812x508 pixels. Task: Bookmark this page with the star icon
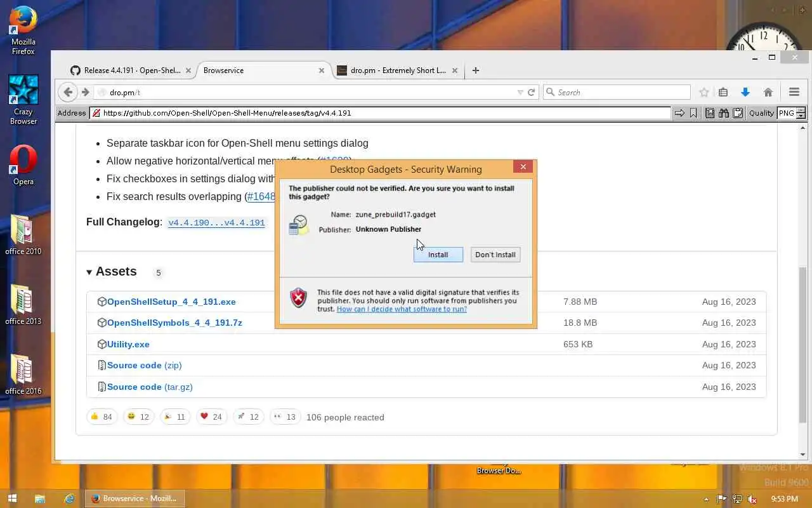pos(704,92)
